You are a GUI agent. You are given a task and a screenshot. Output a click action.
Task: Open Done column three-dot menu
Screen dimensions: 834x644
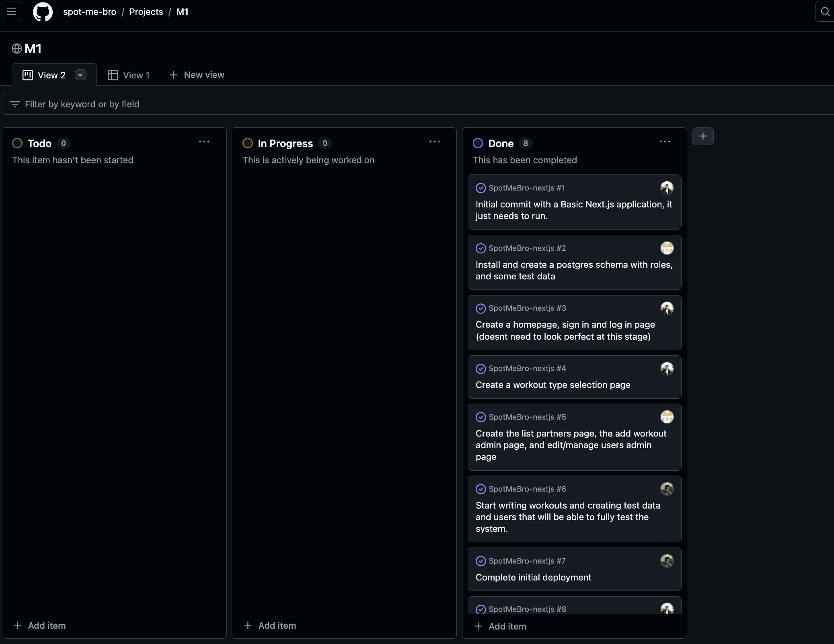pos(665,142)
